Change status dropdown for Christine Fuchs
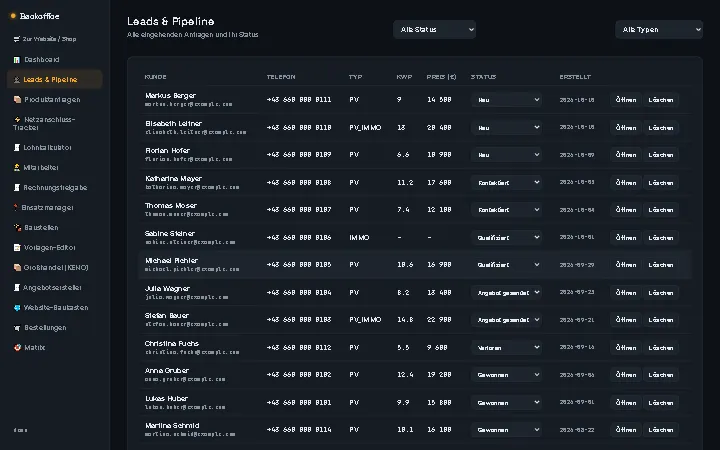Image resolution: width=720 pixels, height=450 pixels. coord(506,348)
